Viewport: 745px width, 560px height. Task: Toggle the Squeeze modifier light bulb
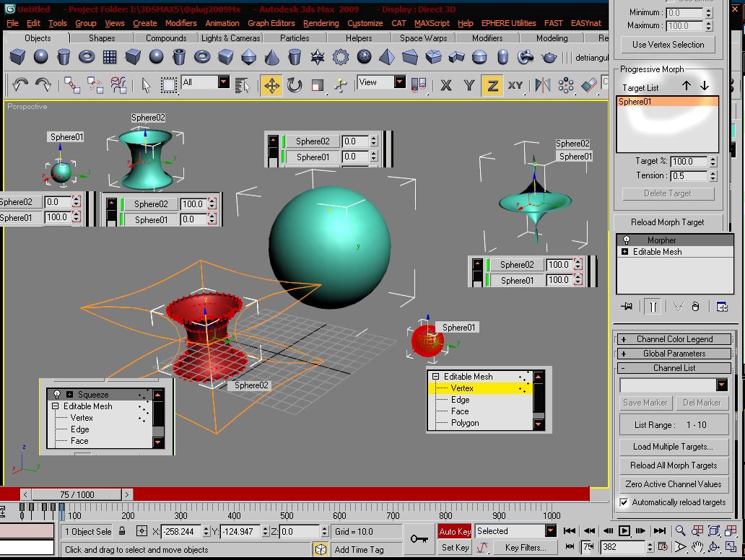(57, 394)
